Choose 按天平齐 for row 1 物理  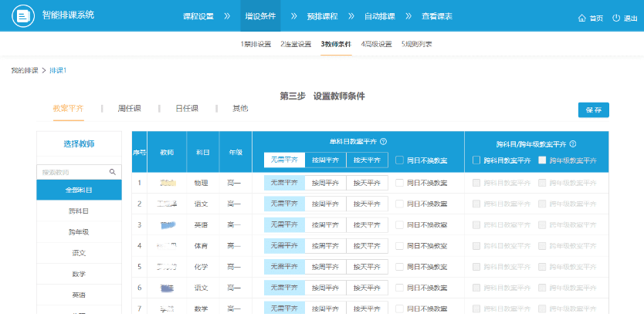[x=368, y=183]
